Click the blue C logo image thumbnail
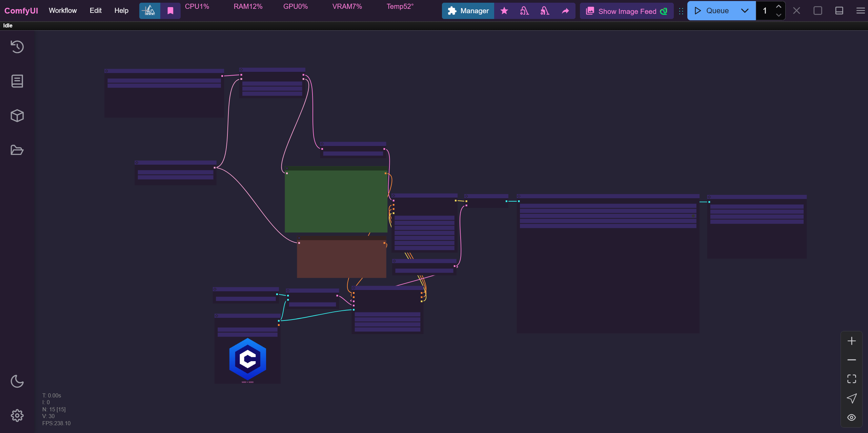The width and height of the screenshot is (868, 433). pyautogui.click(x=247, y=359)
